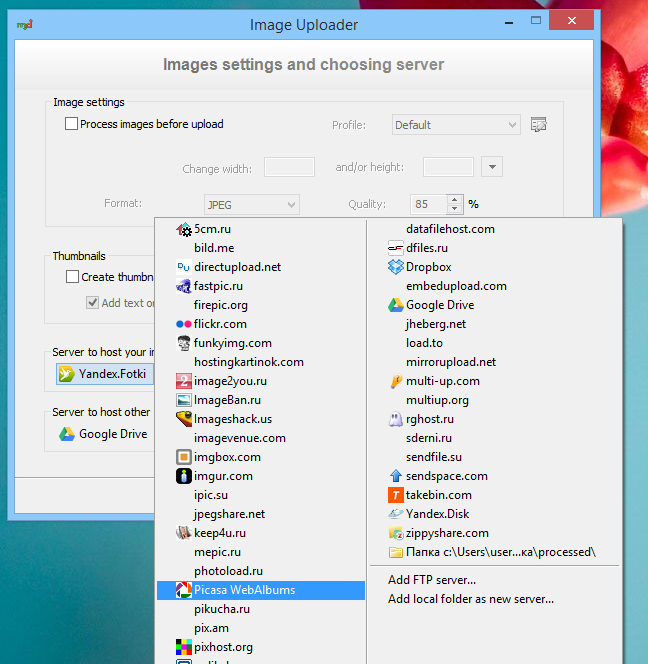Image resolution: width=648 pixels, height=664 pixels.
Task: Click the rghost.ru ghost icon
Action: tap(396, 419)
